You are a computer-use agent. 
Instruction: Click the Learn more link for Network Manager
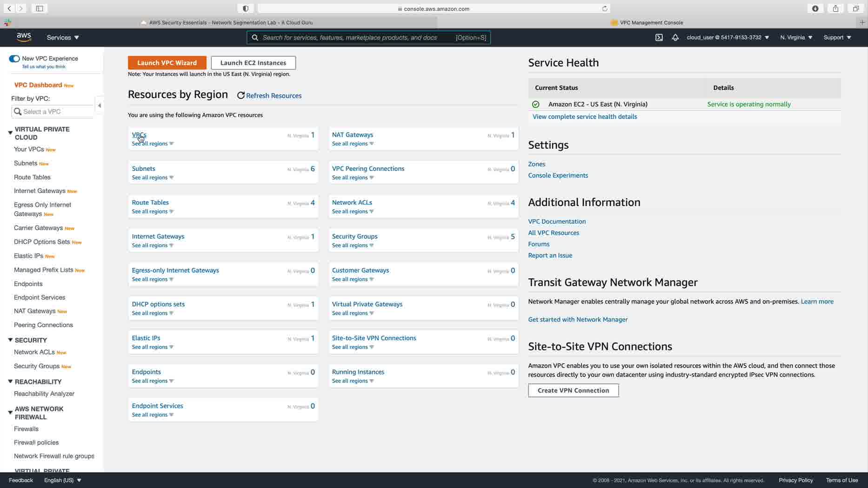817,302
